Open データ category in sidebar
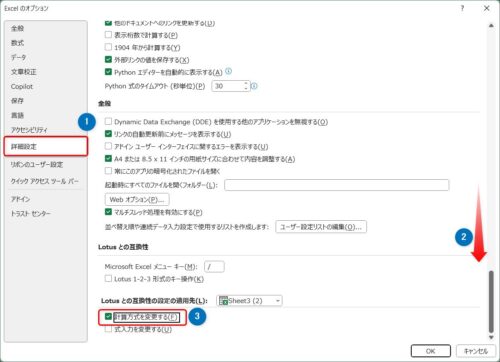This screenshot has width=500, height=362. 18,57
